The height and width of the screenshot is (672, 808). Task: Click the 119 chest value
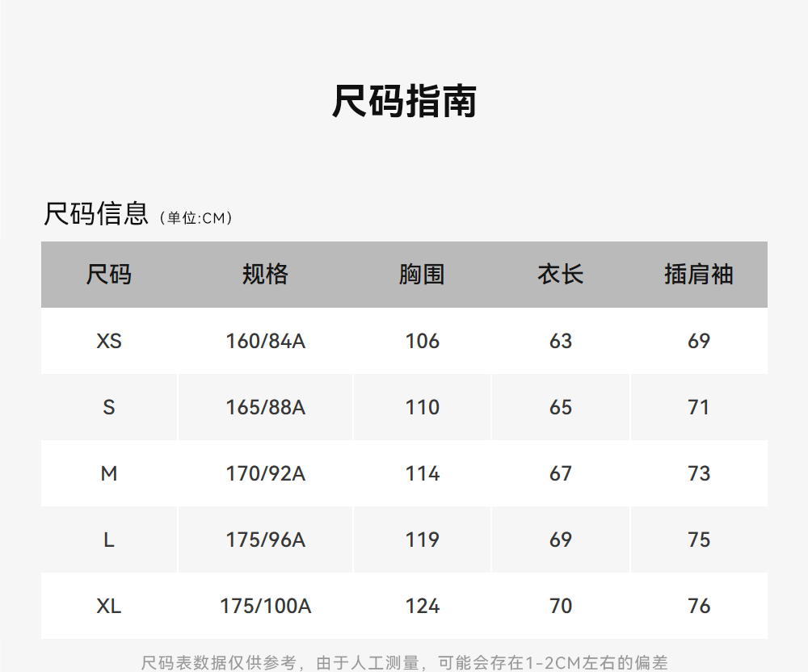[x=422, y=540]
